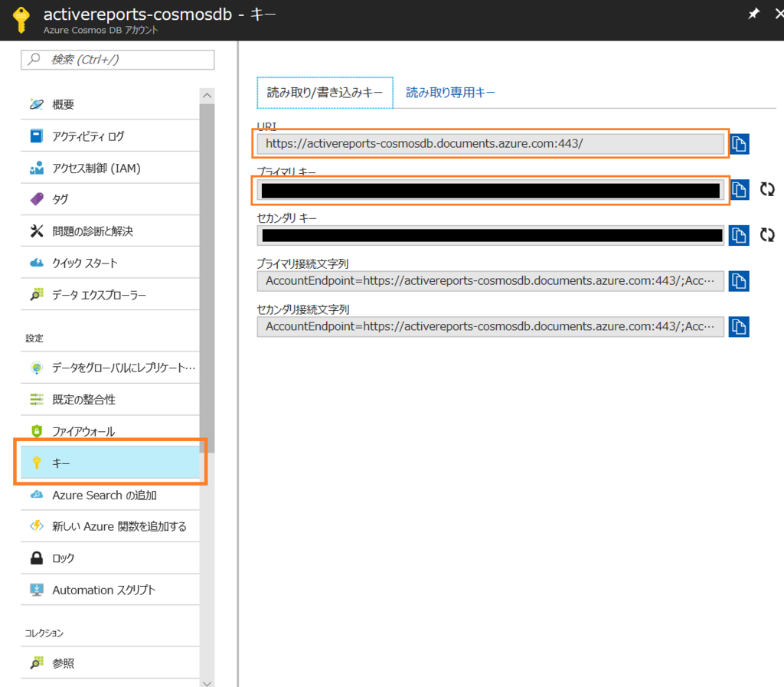Click the sidebar scroll up arrow
The height and width of the screenshot is (687, 784).
(x=207, y=96)
